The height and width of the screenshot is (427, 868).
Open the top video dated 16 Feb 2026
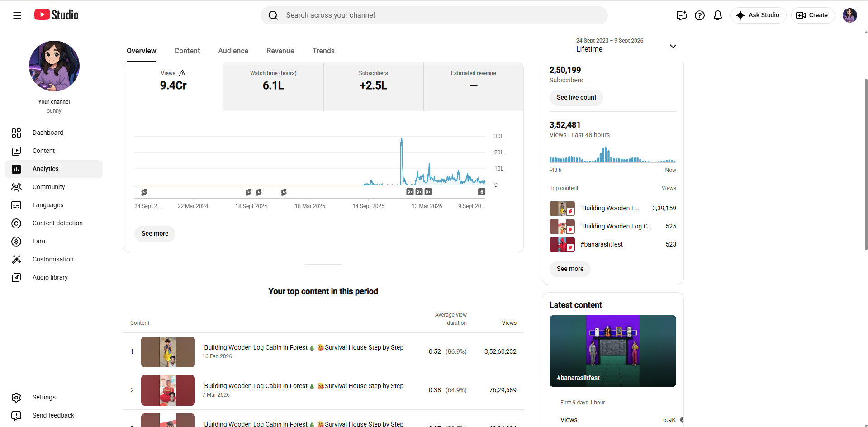[x=323, y=352]
